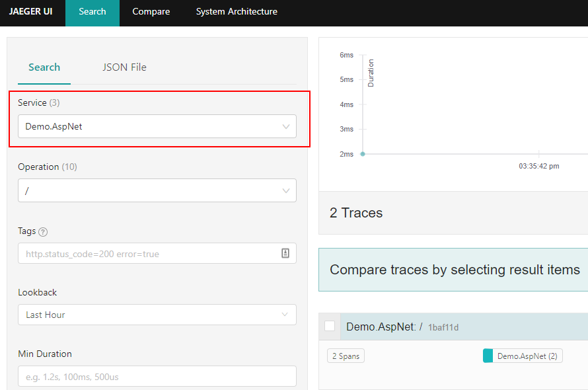588x390 pixels.
Task: Click the icon inside the Tags field
Action: [285, 253]
